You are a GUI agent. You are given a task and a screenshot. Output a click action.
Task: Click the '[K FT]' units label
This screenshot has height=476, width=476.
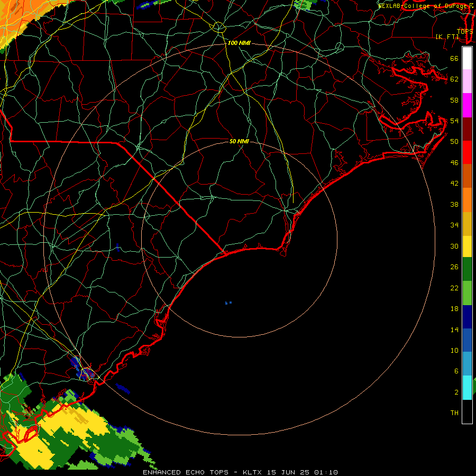click(x=447, y=37)
